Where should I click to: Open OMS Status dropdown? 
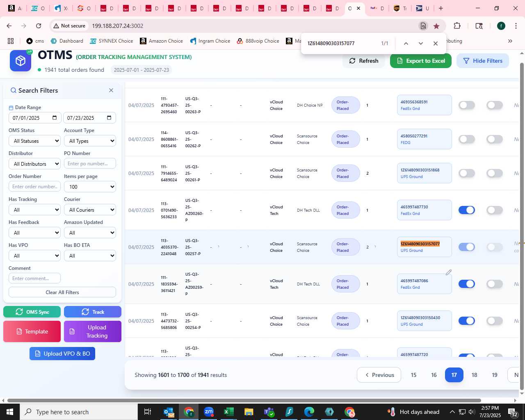35,141
